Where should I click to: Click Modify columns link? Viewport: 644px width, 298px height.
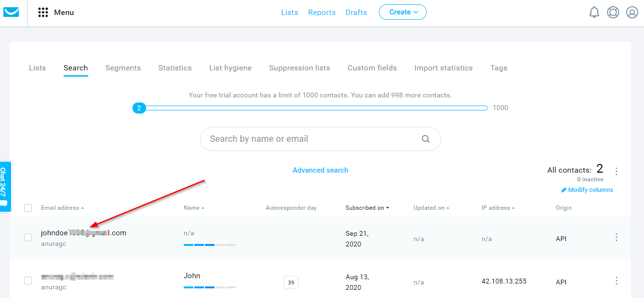[x=587, y=190]
